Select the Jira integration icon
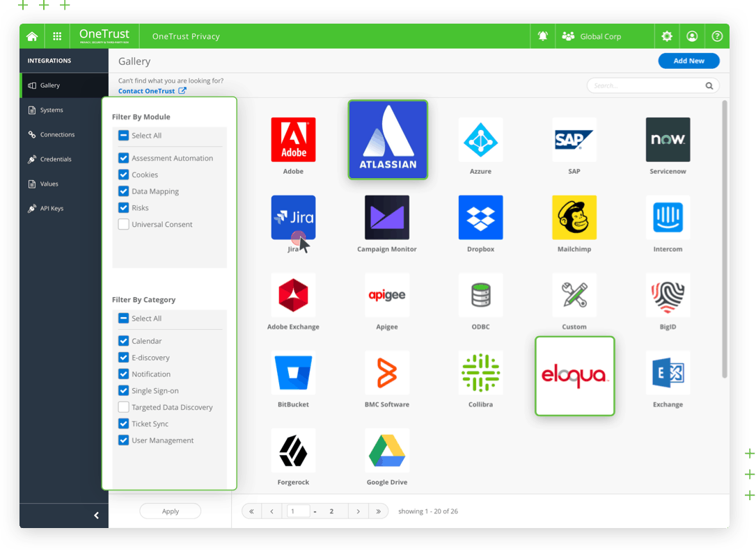 (x=293, y=217)
